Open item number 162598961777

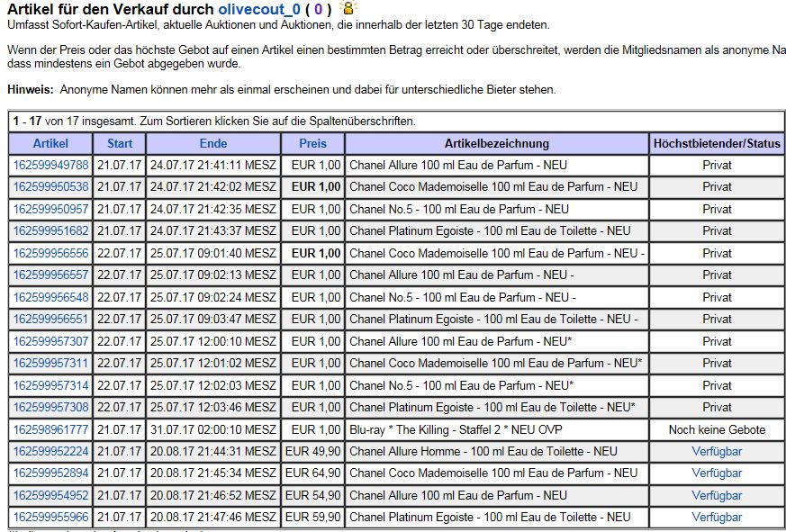[x=50, y=429]
